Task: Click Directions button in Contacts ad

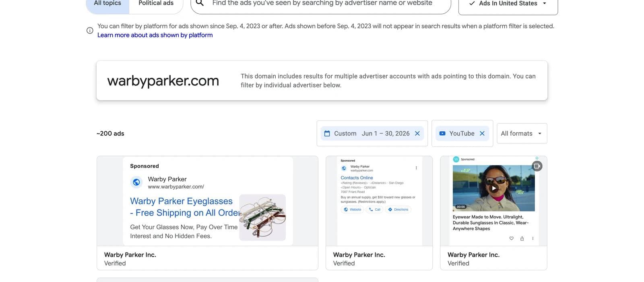Action: click(x=398, y=209)
